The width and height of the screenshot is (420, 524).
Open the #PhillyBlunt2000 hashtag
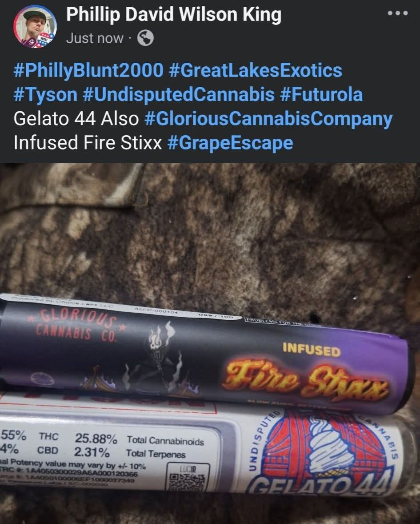tap(88, 71)
